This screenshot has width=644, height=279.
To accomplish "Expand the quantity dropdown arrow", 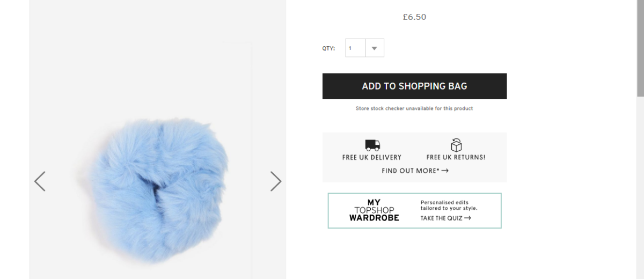I will click(x=374, y=48).
